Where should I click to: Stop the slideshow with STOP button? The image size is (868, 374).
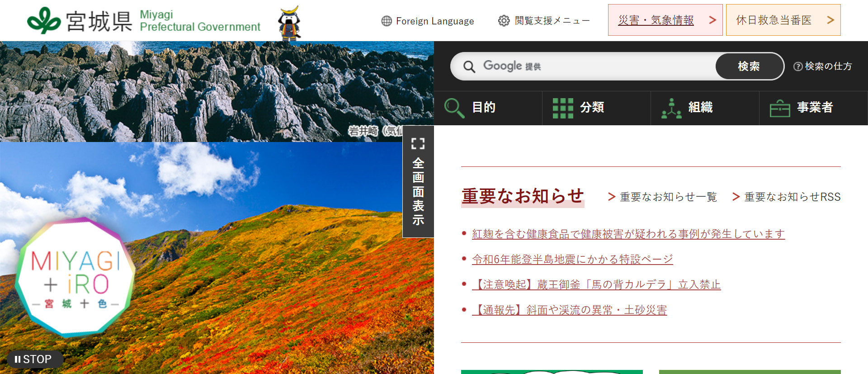[x=35, y=359]
